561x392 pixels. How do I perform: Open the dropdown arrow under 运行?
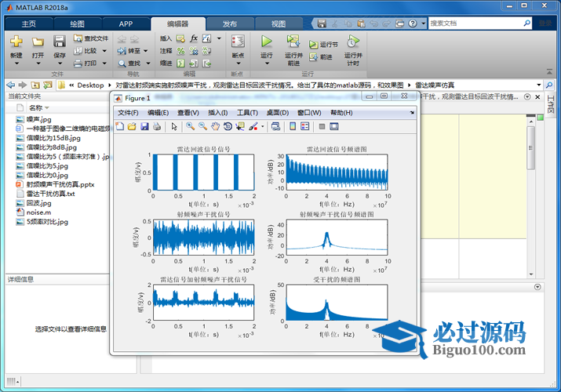(x=267, y=64)
